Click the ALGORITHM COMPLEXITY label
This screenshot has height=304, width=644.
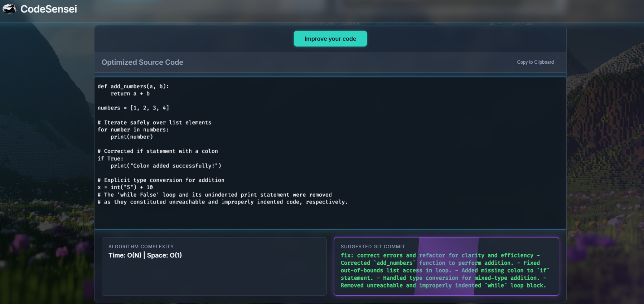pyautogui.click(x=141, y=246)
